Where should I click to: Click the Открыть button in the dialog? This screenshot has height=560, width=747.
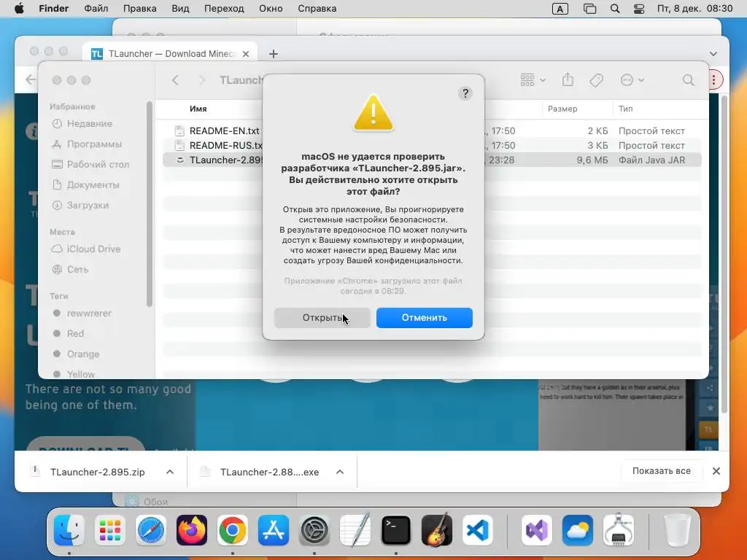point(322,318)
